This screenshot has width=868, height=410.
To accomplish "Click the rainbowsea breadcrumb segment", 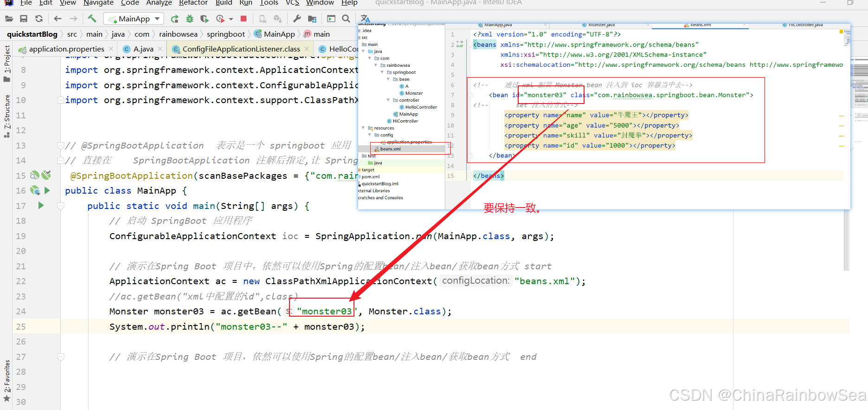I will pos(178,34).
